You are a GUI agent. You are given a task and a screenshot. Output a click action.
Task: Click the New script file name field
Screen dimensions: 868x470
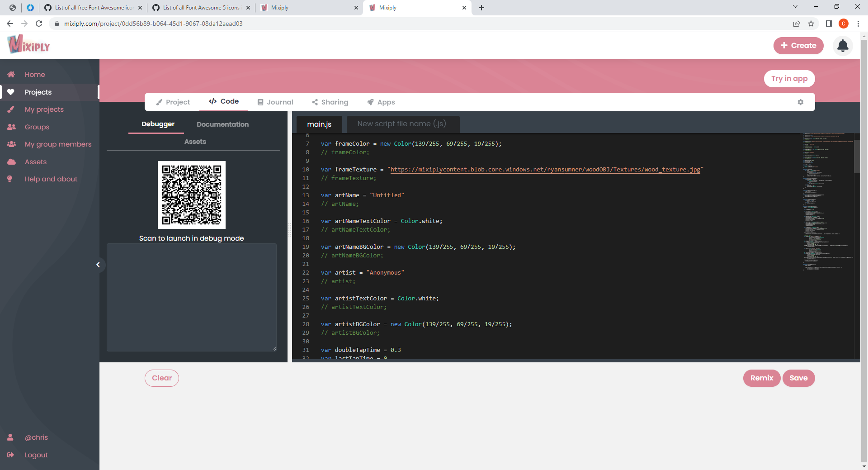click(x=403, y=124)
